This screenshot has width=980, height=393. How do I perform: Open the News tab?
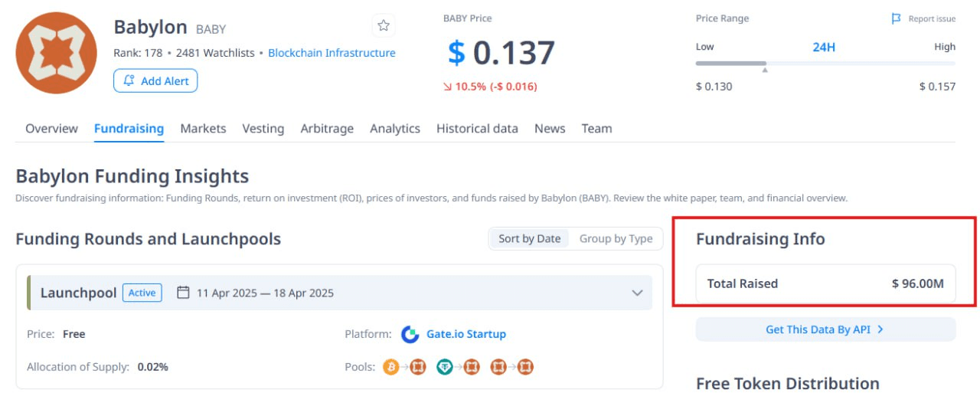tap(550, 129)
